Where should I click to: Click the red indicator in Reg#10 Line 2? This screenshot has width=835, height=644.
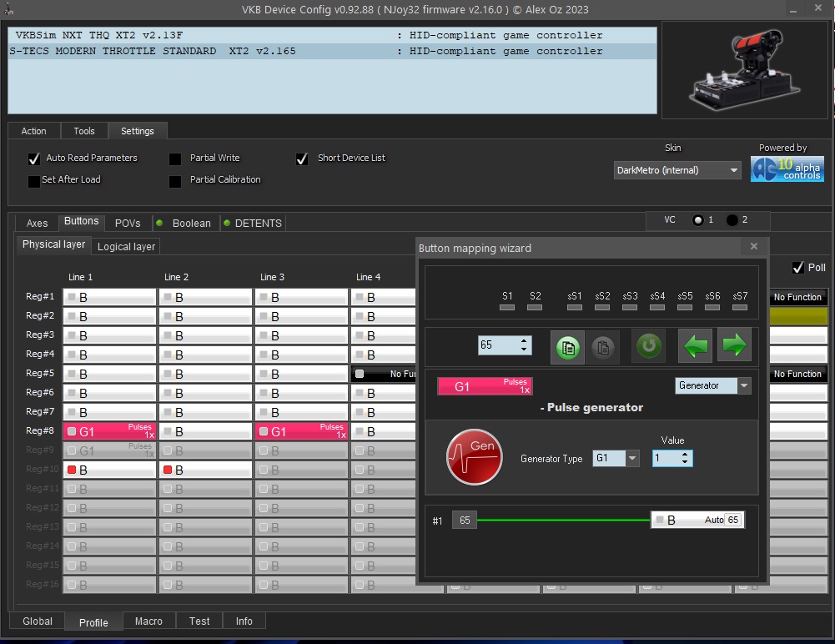point(168,470)
